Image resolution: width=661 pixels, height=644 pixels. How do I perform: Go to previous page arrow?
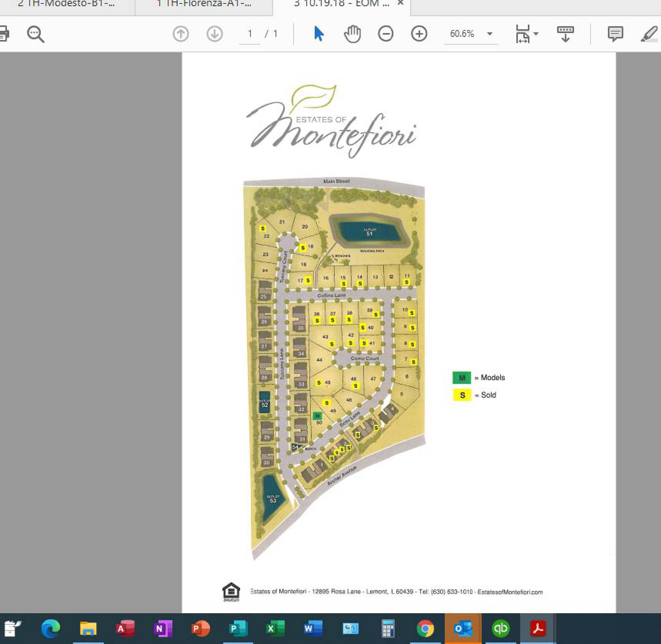(181, 34)
